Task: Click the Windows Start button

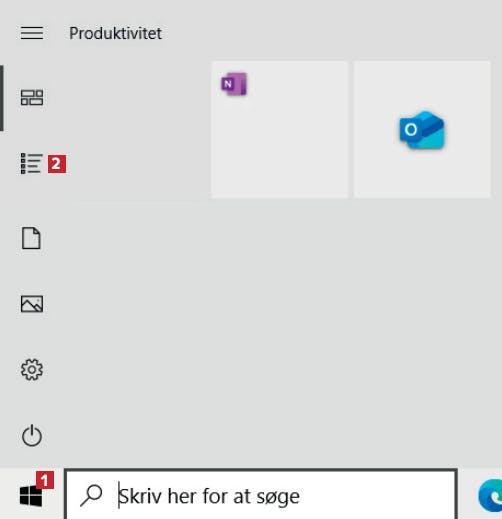Action: click(x=31, y=496)
